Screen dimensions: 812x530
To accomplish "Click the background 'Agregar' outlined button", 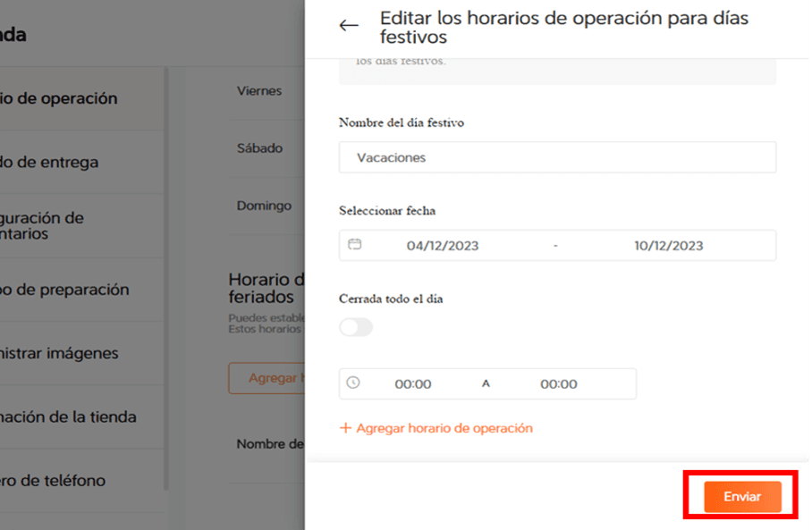I will click(x=268, y=378).
